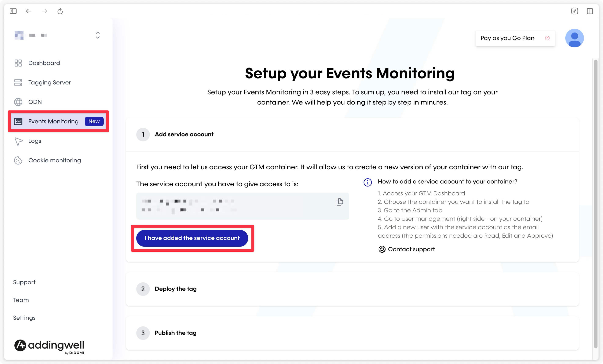Go forward with the right arrow
This screenshot has width=603, height=364.
44,11
